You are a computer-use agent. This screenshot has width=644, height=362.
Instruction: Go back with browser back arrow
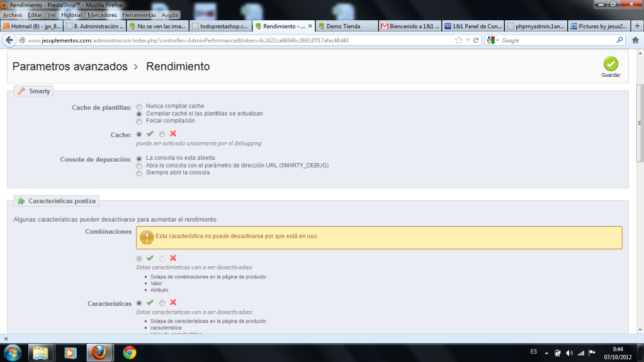point(9,40)
